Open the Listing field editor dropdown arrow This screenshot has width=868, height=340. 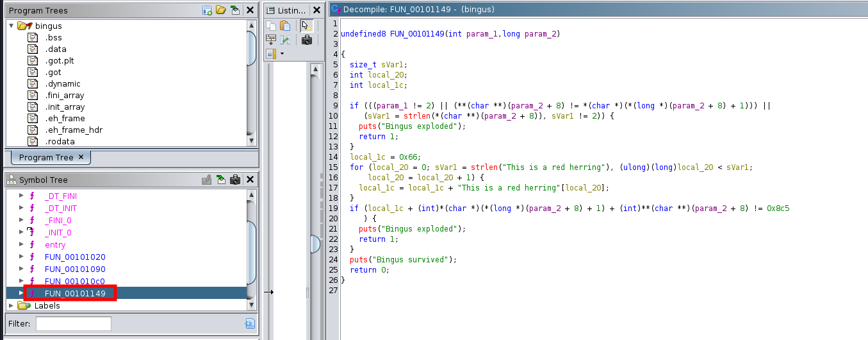pyautogui.click(x=282, y=54)
